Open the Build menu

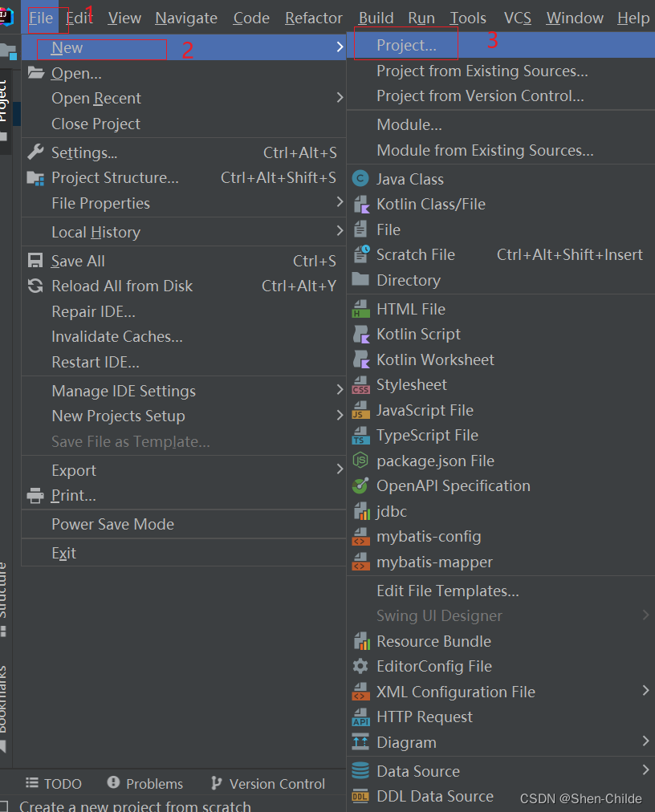pyautogui.click(x=376, y=18)
